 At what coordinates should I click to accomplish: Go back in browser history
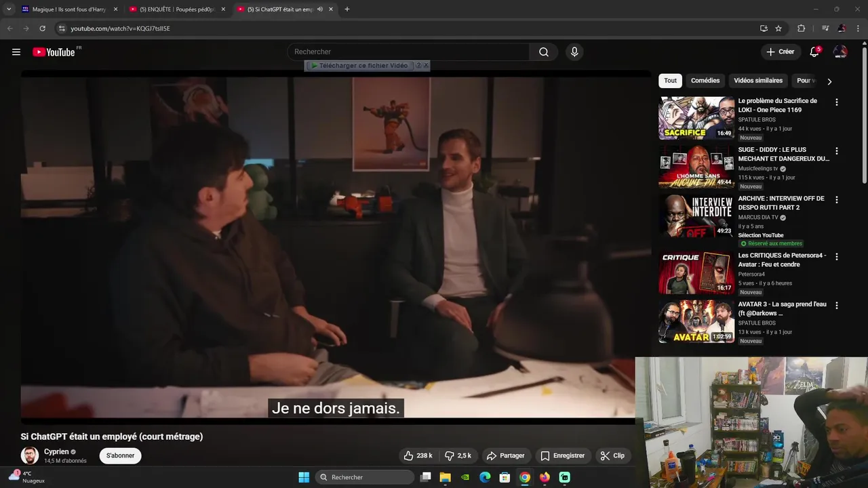click(x=9, y=28)
